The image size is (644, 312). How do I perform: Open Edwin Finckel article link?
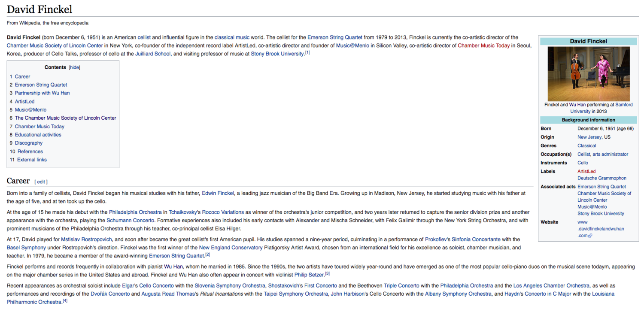tap(218, 193)
